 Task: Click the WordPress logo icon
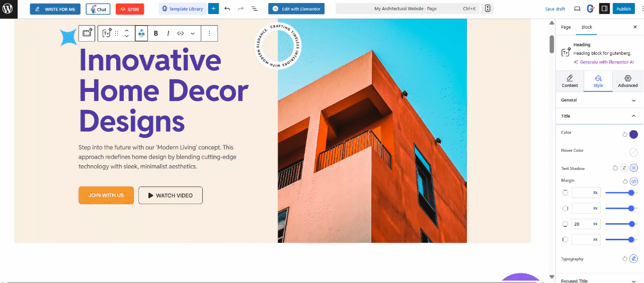tap(9, 9)
